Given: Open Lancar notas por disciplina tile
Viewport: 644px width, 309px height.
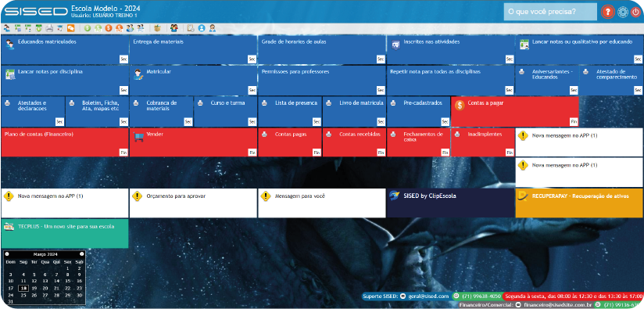Looking at the screenshot, I should [x=65, y=81].
